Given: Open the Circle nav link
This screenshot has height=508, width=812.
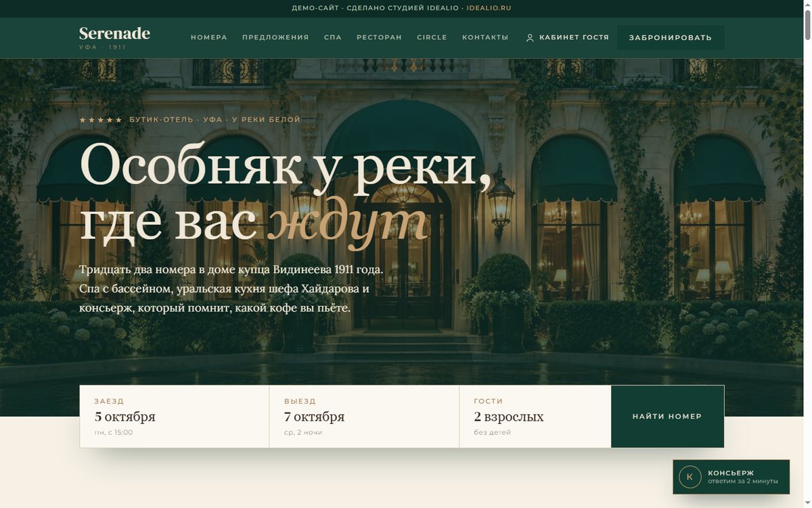Looking at the screenshot, I should click(x=432, y=38).
